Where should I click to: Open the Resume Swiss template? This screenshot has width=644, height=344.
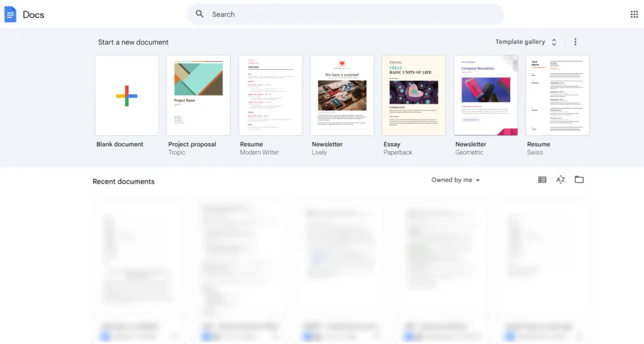click(557, 95)
